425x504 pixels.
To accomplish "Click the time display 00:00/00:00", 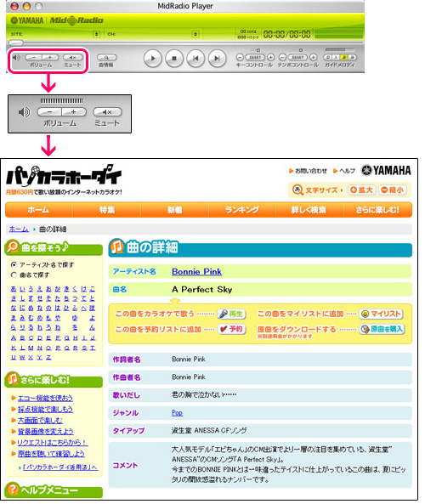I will pos(286,34).
